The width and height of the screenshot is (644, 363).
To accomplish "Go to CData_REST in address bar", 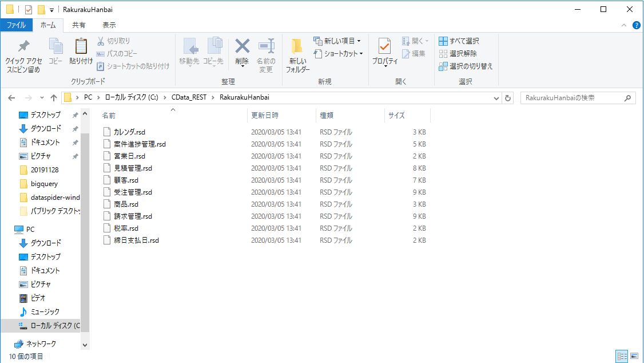I will (x=189, y=97).
